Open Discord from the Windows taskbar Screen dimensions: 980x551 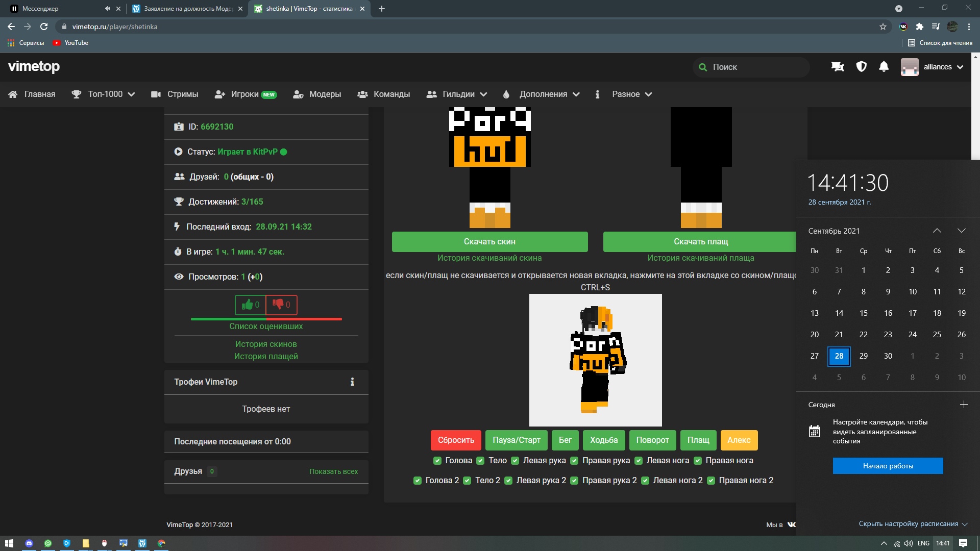pos(29,543)
